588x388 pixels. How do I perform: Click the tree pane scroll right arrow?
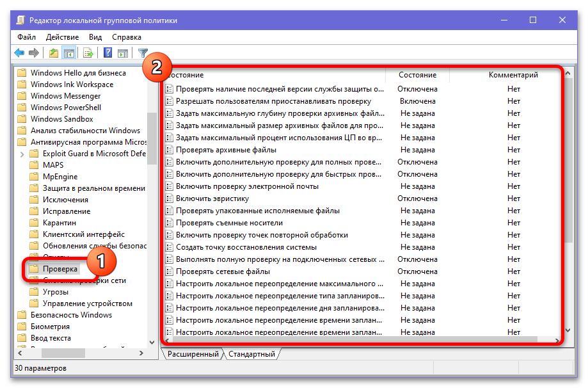click(x=141, y=353)
